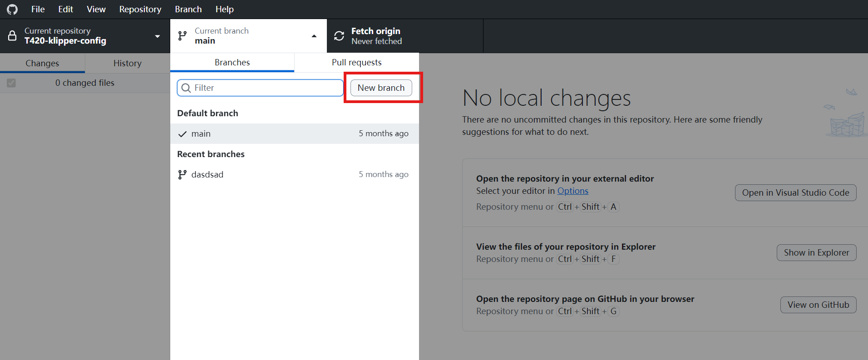Click the branch icon beside Current branch

point(182,36)
